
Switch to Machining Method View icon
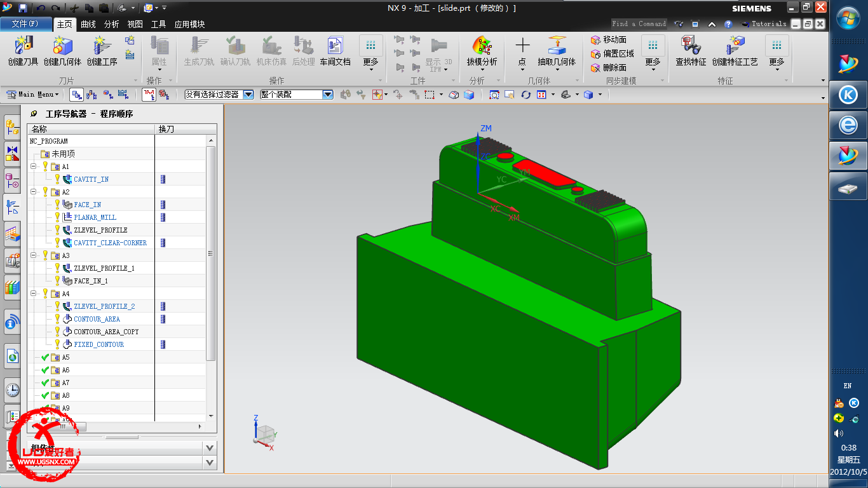[123, 95]
